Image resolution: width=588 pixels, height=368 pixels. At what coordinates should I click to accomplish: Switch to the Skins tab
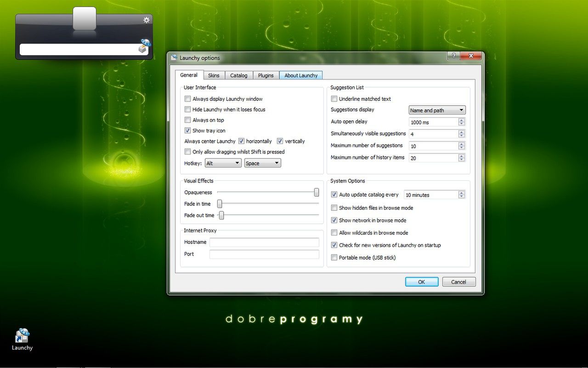coord(214,75)
